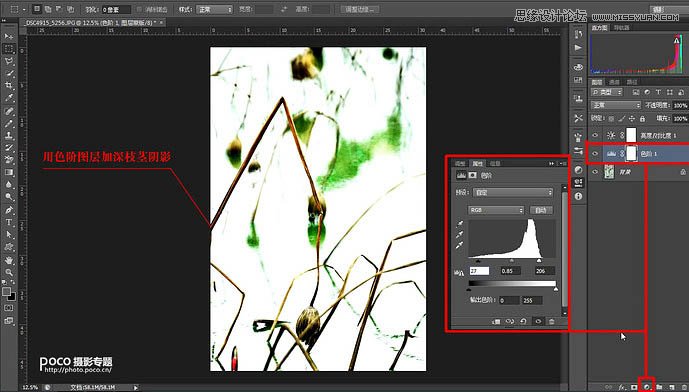The width and height of the screenshot is (689, 392).
Task: Open the layer blend mode dropdown
Action: click(616, 105)
